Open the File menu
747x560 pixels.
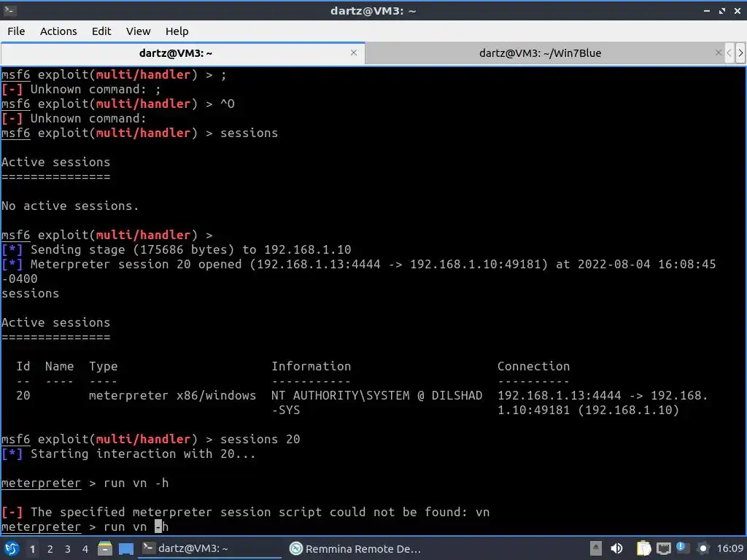pyautogui.click(x=16, y=31)
